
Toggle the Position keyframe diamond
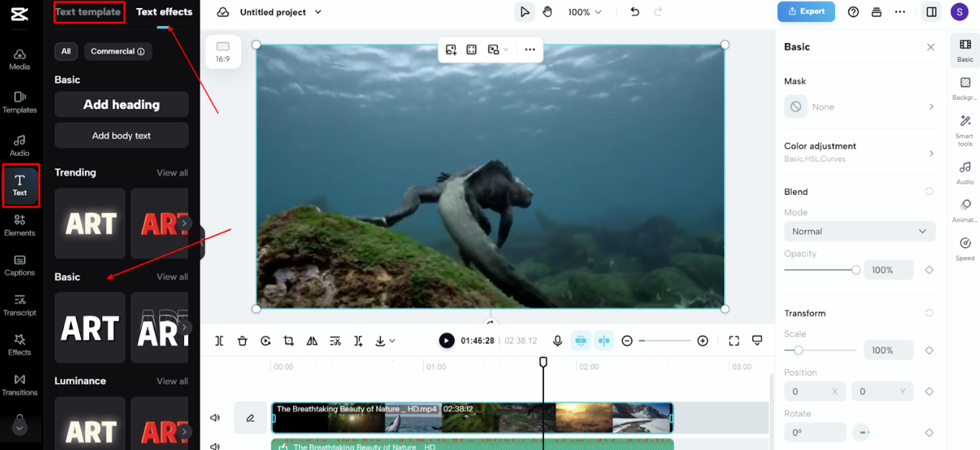tap(929, 392)
